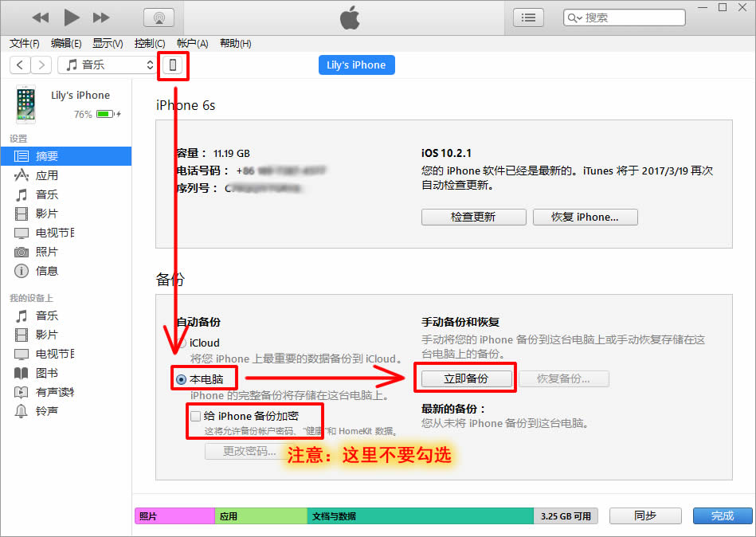
Task: Open the Up Next list icon
Action: pyautogui.click(x=528, y=17)
